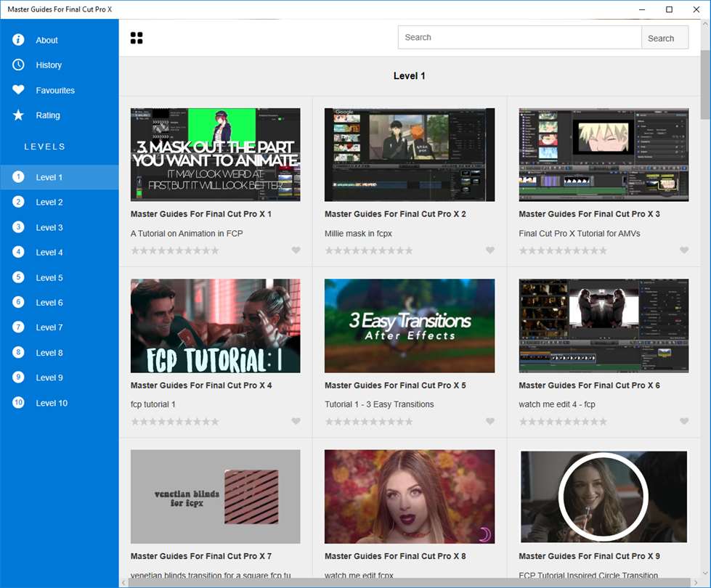Image resolution: width=711 pixels, height=588 pixels.
Task: Open title Master Guides For Final Cut Pro X 5
Action: coord(395,385)
